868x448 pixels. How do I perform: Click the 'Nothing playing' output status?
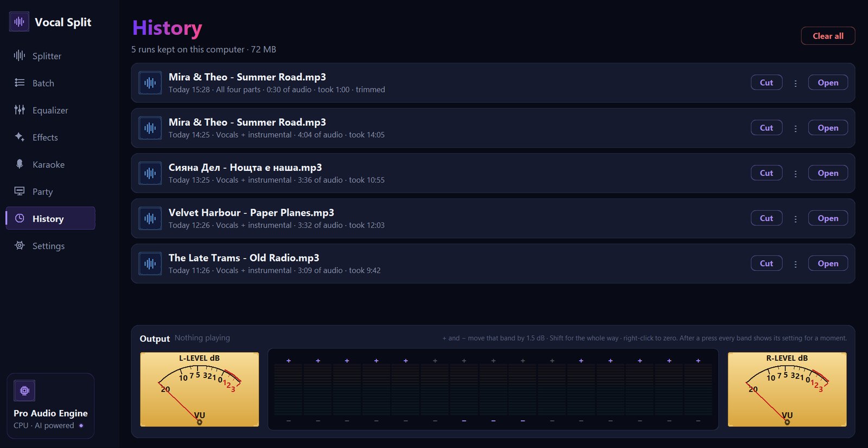click(202, 337)
